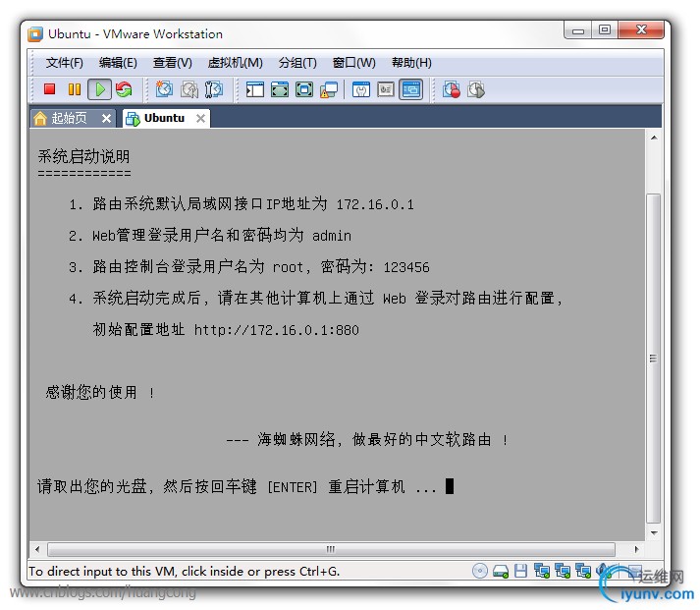Click the vertical scrollbar thumb
The height and width of the screenshot is (610, 700).
(654, 359)
